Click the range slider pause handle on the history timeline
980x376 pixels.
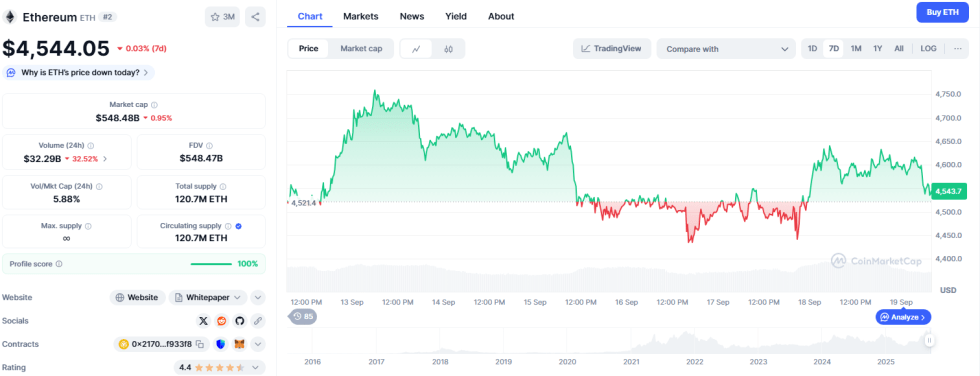click(x=929, y=340)
